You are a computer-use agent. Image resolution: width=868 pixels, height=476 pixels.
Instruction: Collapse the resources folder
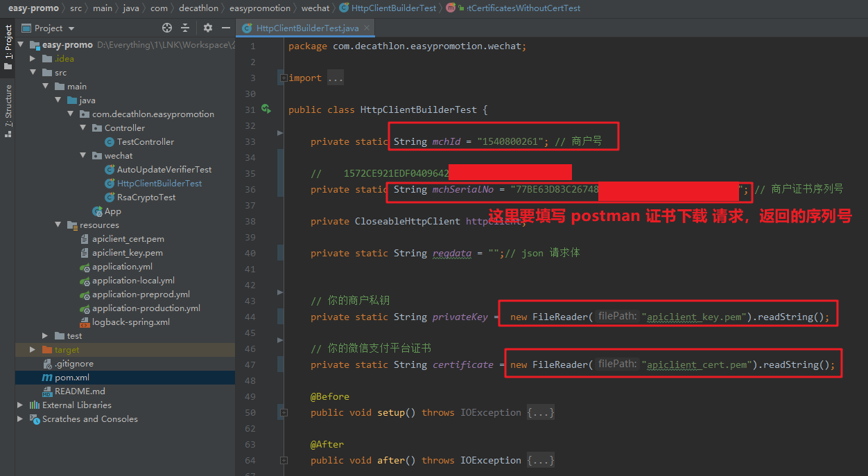click(x=58, y=225)
